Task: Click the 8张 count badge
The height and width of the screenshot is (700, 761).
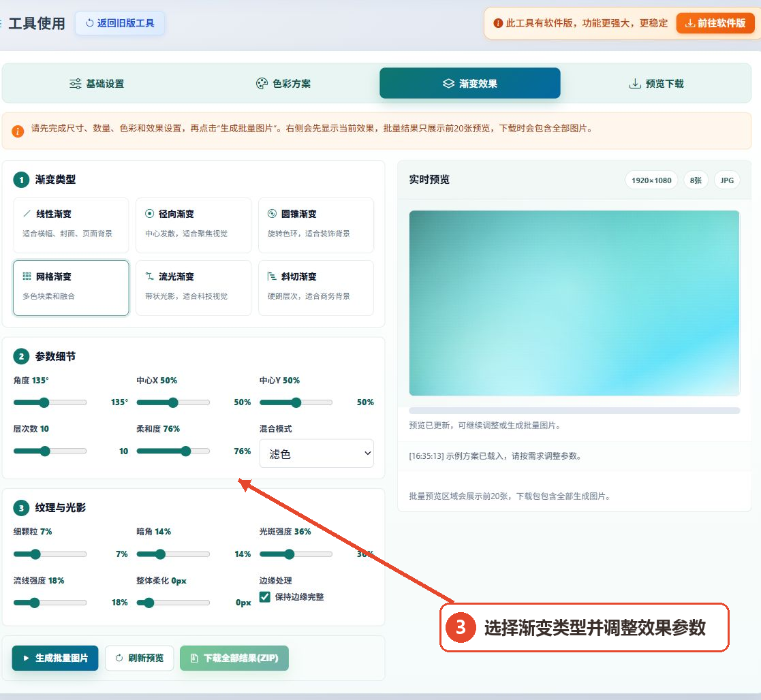Action: [x=696, y=180]
